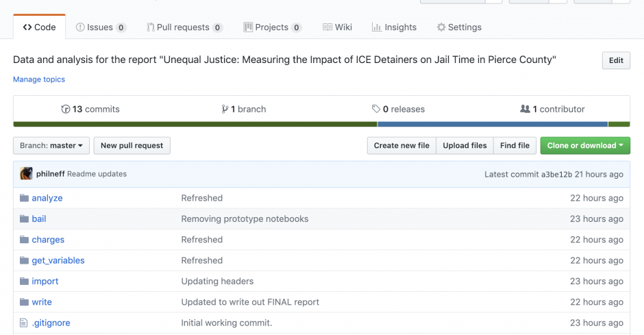Click the blue language bar segment
644x335 pixels.
pyautogui.click(x=493, y=125)
